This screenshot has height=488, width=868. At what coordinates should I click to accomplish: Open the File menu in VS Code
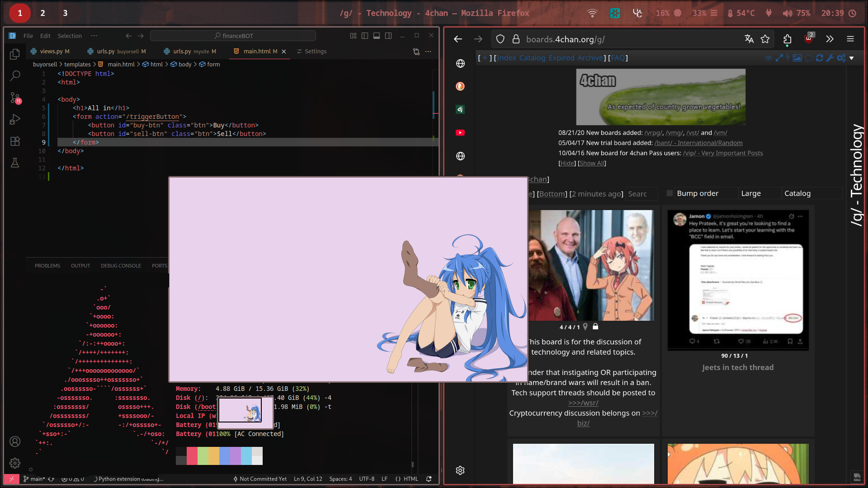pyautogui.click(x=28, y=36)
